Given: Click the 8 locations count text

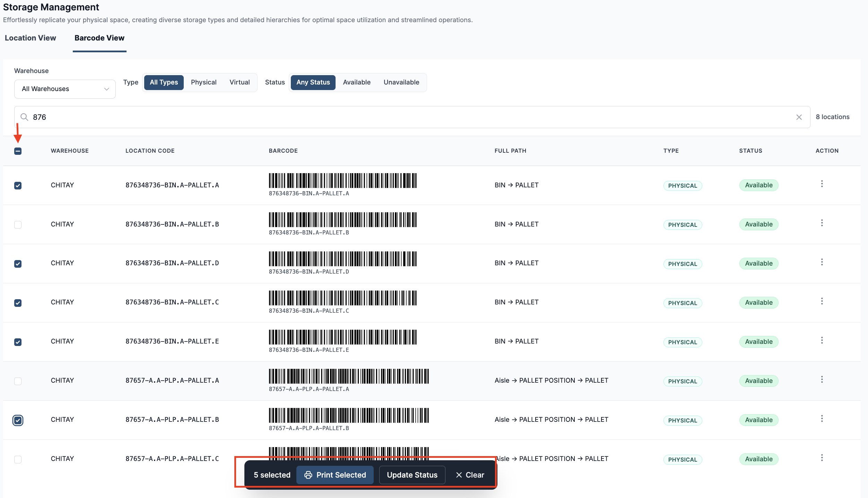Looking at the screenshot, I should click(x=833, y=117).
